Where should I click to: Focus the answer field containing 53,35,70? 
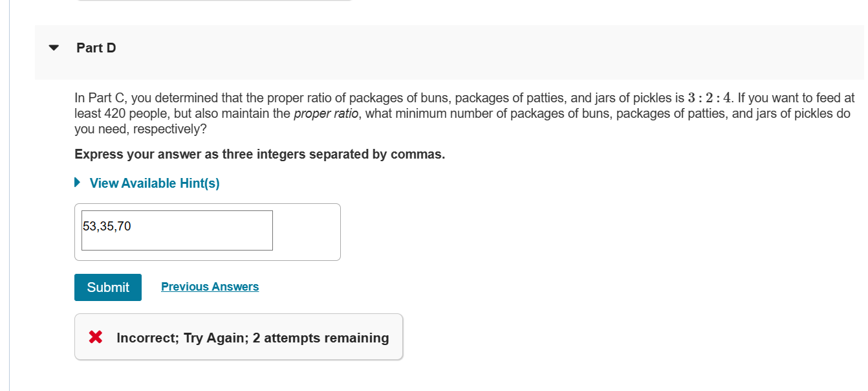[x=177, y=230]
